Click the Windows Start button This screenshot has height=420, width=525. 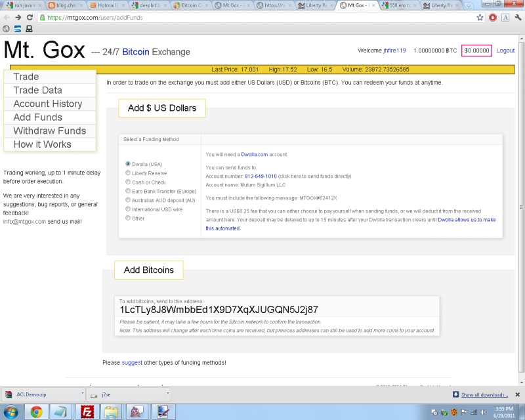pos(12,411)
